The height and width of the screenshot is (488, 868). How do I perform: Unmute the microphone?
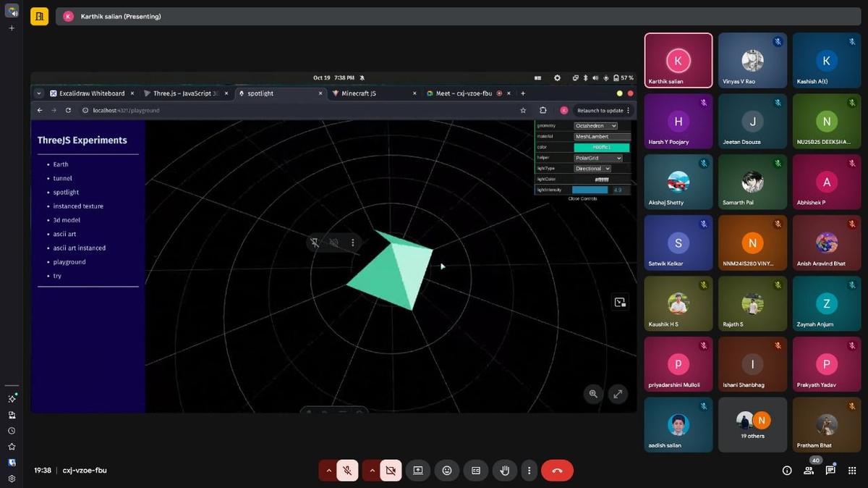[346, 470]
